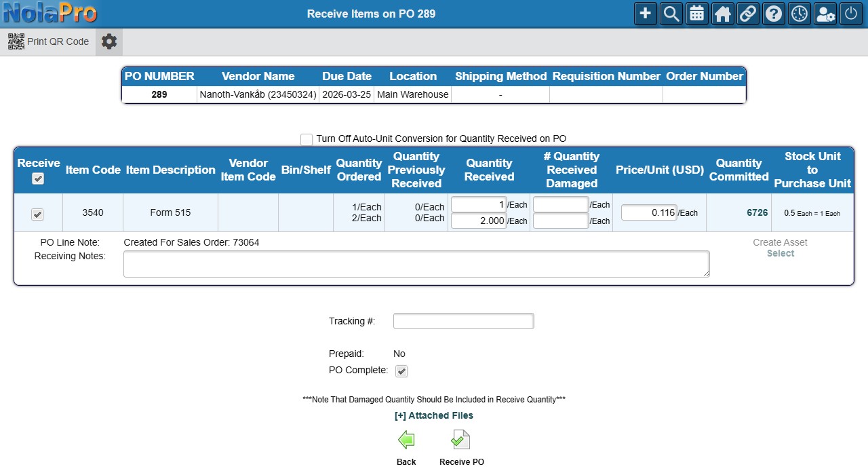Click due date 2026-03-25
868x473 pixels.
coord(347,95)
